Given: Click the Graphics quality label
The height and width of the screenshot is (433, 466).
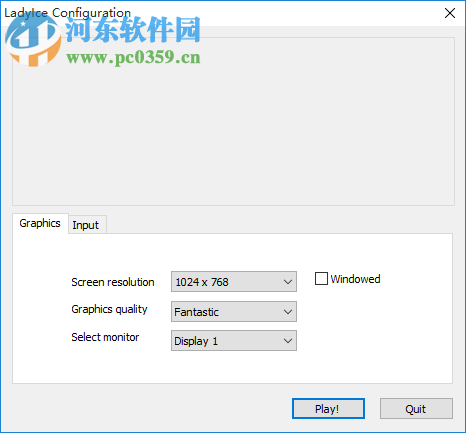Looking at the screenshot, I should click(109, 309).
